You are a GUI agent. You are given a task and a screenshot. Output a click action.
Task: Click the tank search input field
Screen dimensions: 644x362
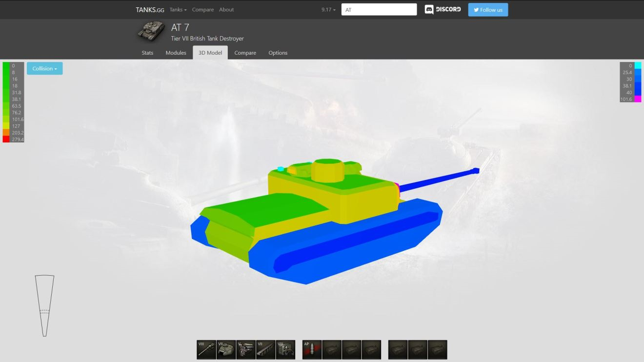(379, 10)
